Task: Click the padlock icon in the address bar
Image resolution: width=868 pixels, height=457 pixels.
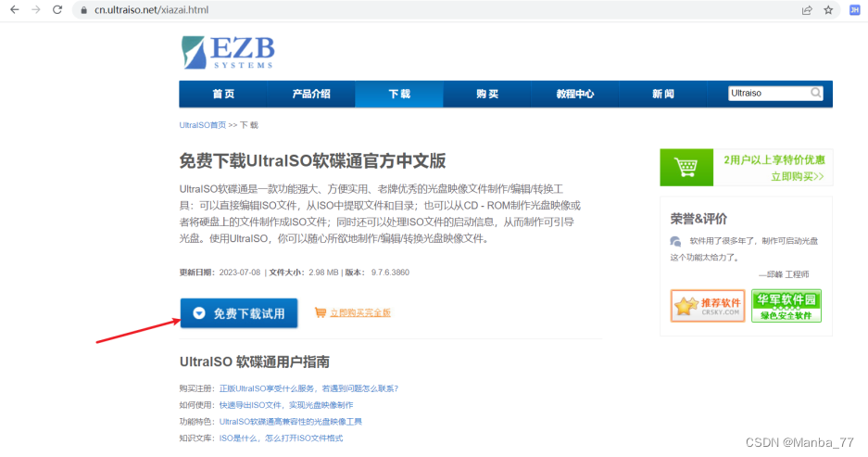Action: point(84,10)
